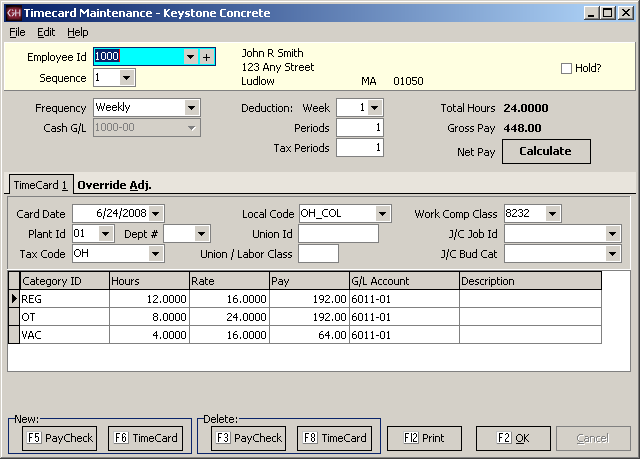Click the Union Id input field

(338, 233)
